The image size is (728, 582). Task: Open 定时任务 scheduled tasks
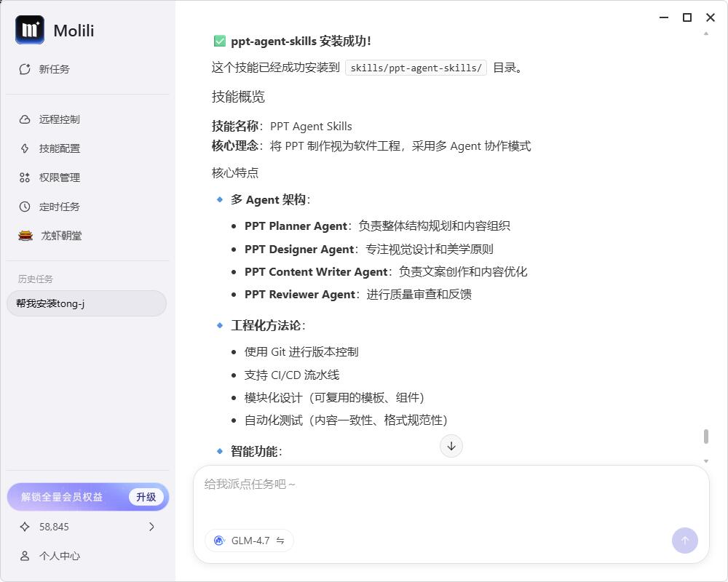click(50, 207)
